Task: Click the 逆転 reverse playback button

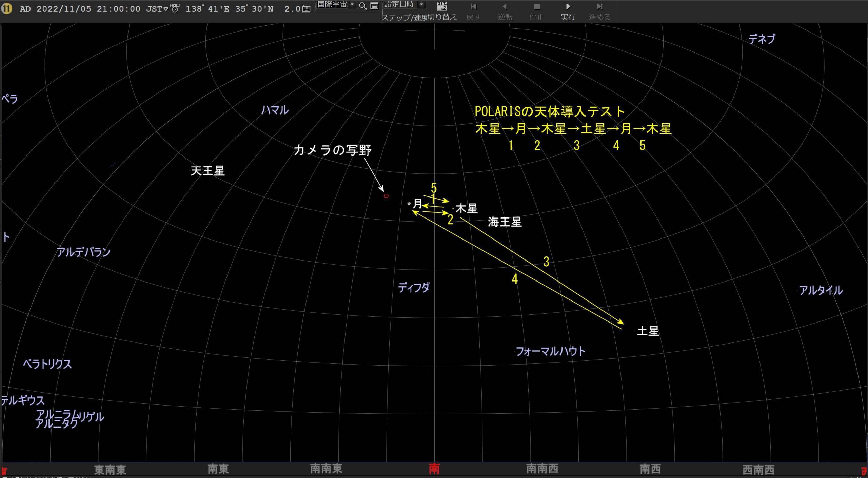Action: coord(505,11)
